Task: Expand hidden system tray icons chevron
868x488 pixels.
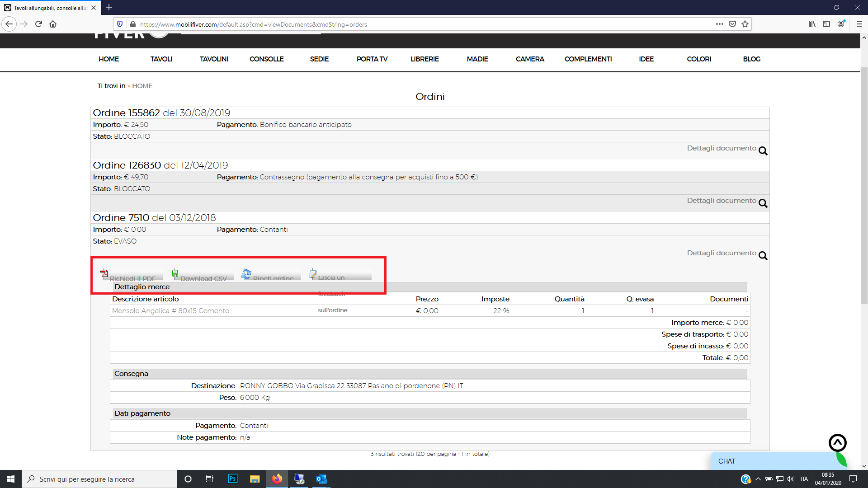Action: (758, 479)
